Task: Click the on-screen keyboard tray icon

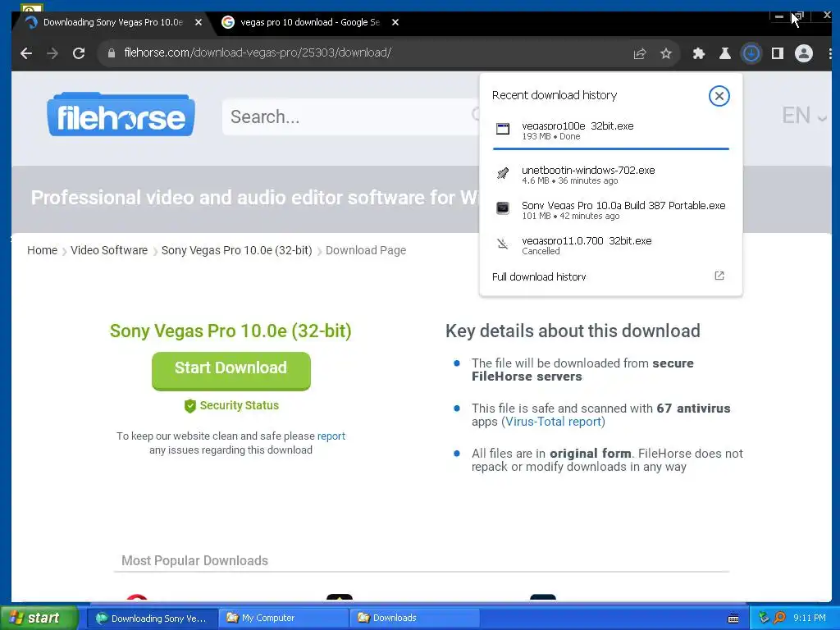Action: 733,619
